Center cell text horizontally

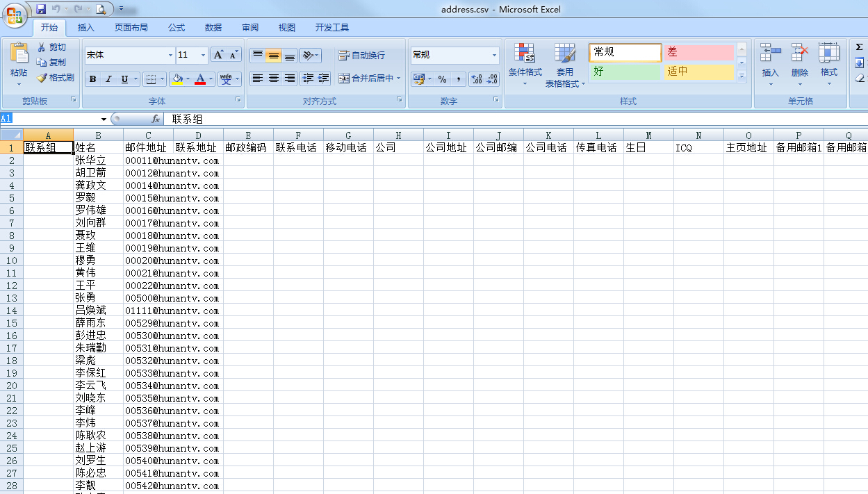coord(274,79)
